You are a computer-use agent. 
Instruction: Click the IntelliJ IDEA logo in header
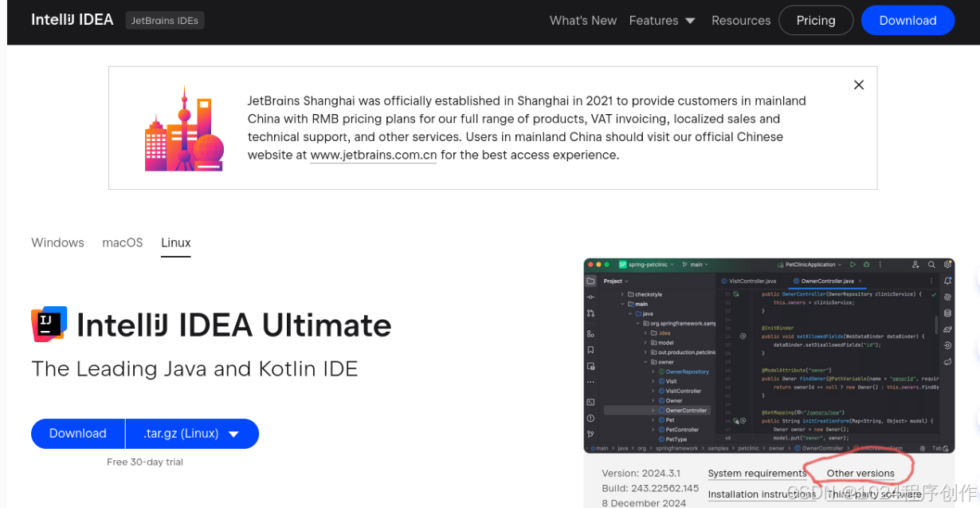[73, 20]
